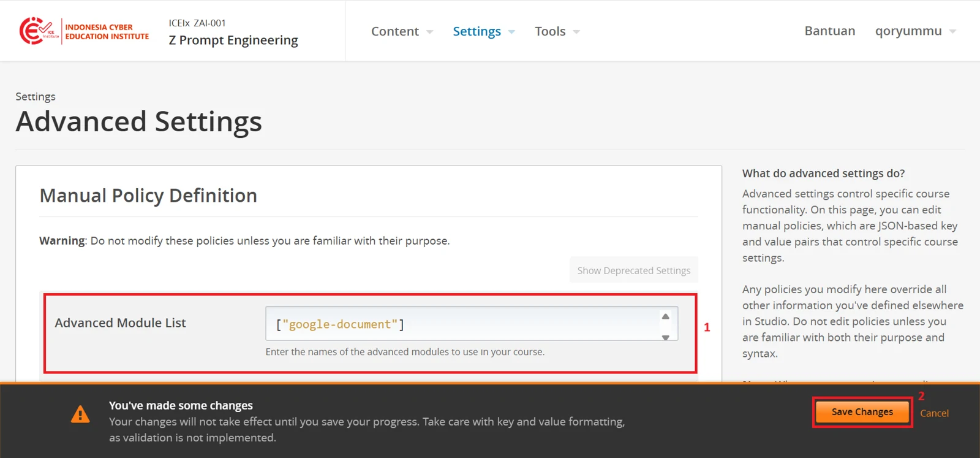
Task: Click the 'Manual Policy Definition' heading
Action: (148, 196)
